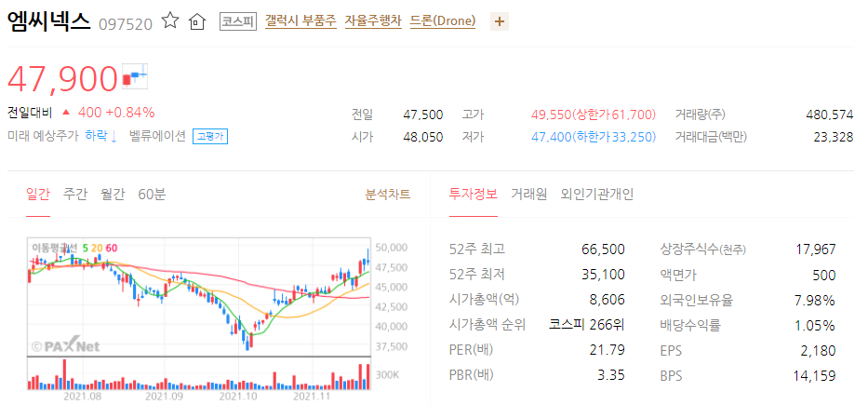The height and width of the screenshot is (418, 868).
Task: Click the EPS value 2,180
Action: 820,351
